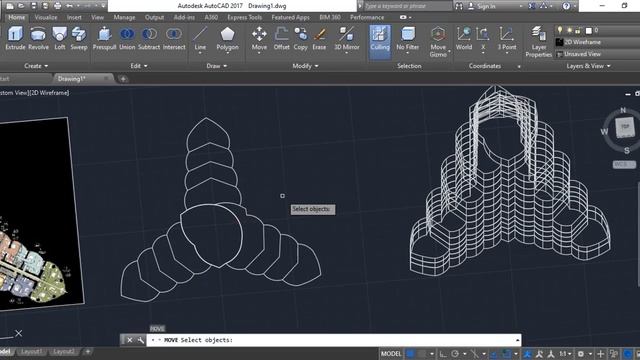Activate the Presspull tool

click(104, 38)
